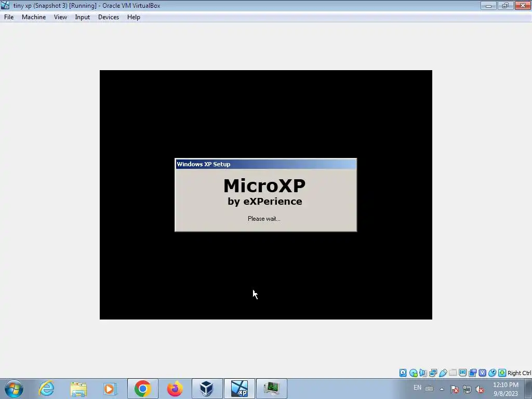
Task: Click the Windows XP Setup dialog title bar
Action: click(x=265, y=164)
